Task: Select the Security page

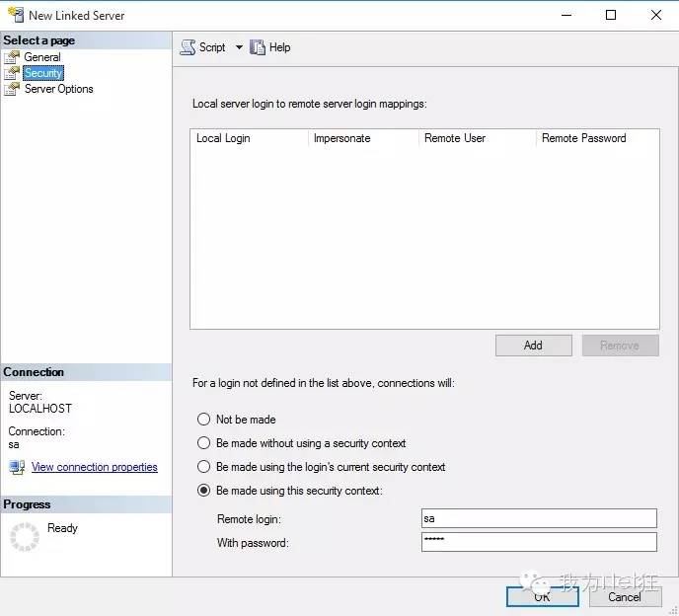Action: [x=42, y=73]
